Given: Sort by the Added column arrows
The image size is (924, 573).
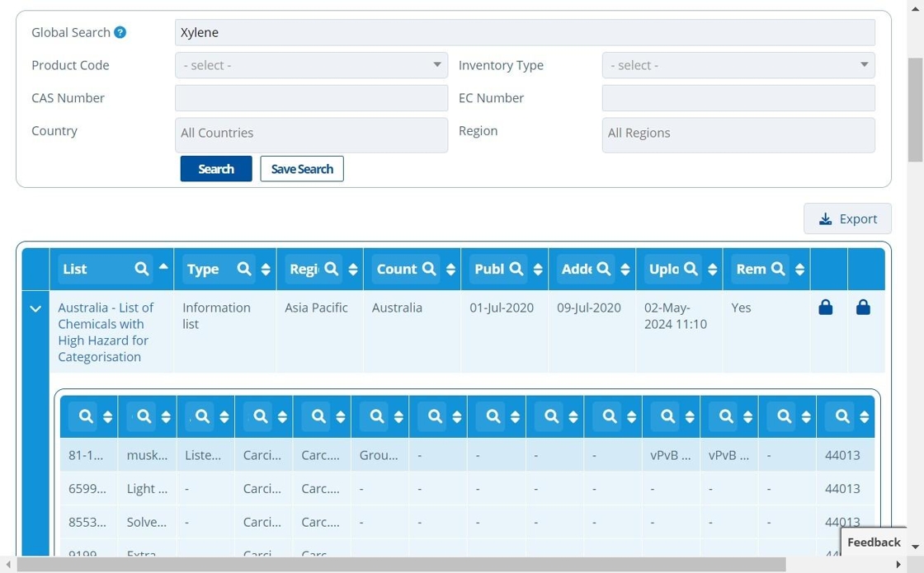Looking at the screenshot, I should [x=625, y=269].
